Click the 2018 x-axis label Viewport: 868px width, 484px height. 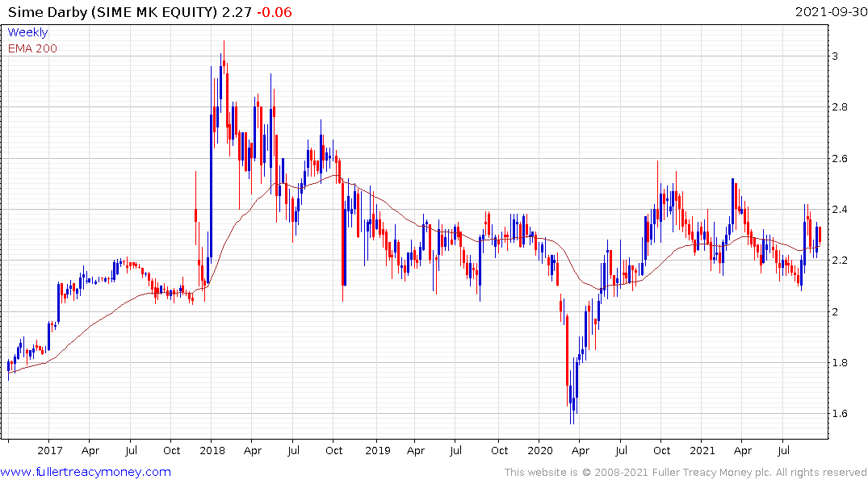click(x=212, y=451)
